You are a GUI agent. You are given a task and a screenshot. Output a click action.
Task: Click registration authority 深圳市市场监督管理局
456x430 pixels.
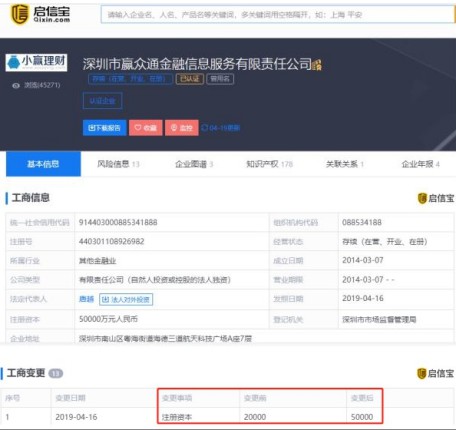pyautogui.click(x=379, y=320)
